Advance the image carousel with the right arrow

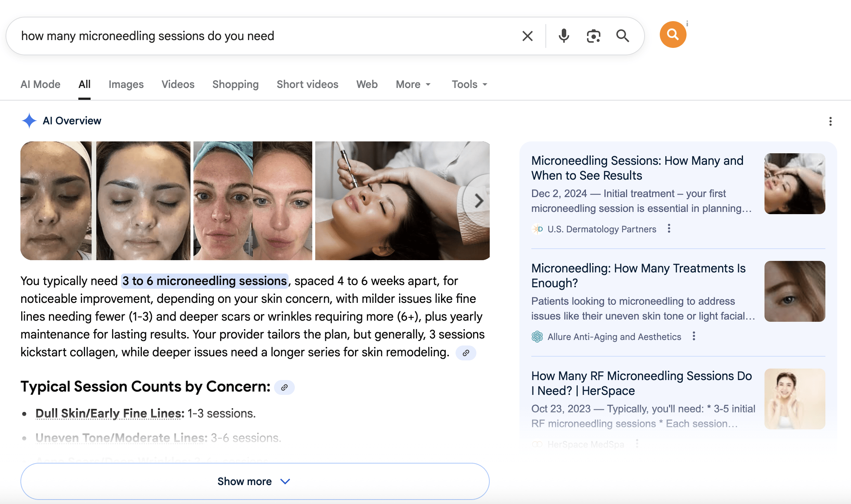479,201
